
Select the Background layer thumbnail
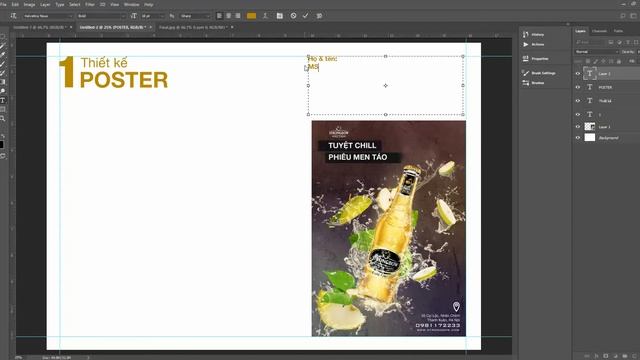pos(590,138)
